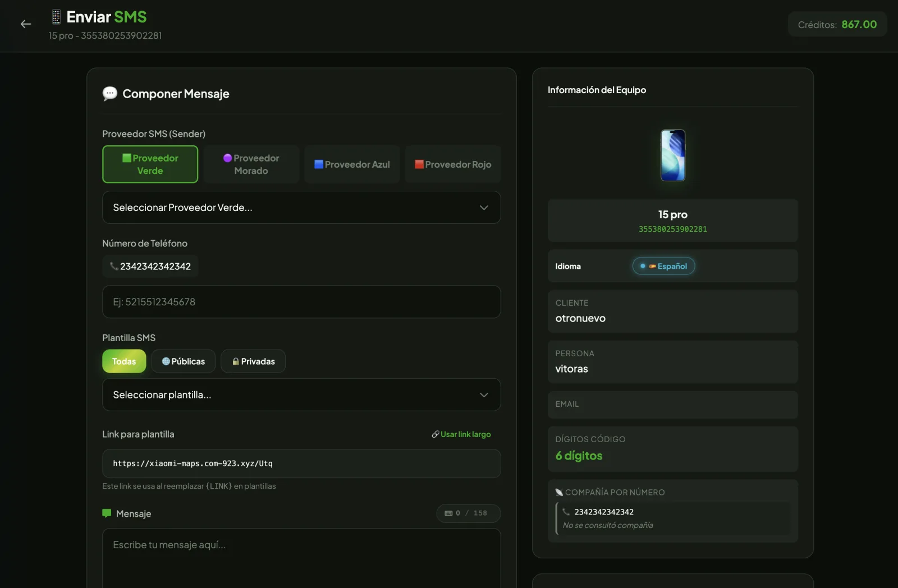Click the link para plantilla URL field
898x588 pixels.
(301, 463)
